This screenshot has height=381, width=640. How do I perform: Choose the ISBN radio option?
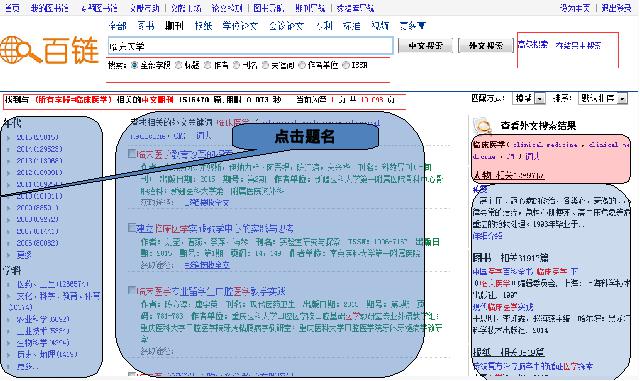coord(346,65)
